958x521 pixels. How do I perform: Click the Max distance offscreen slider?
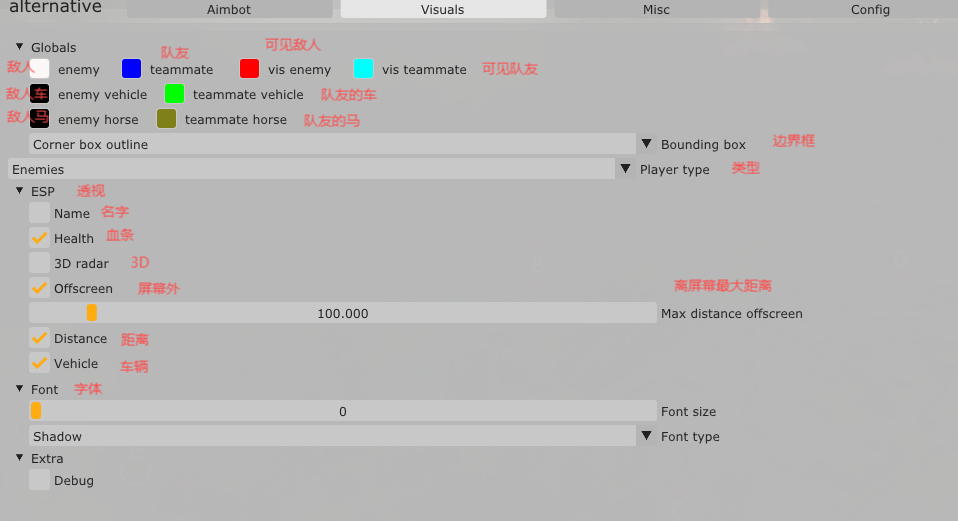(x=342, y=313)
